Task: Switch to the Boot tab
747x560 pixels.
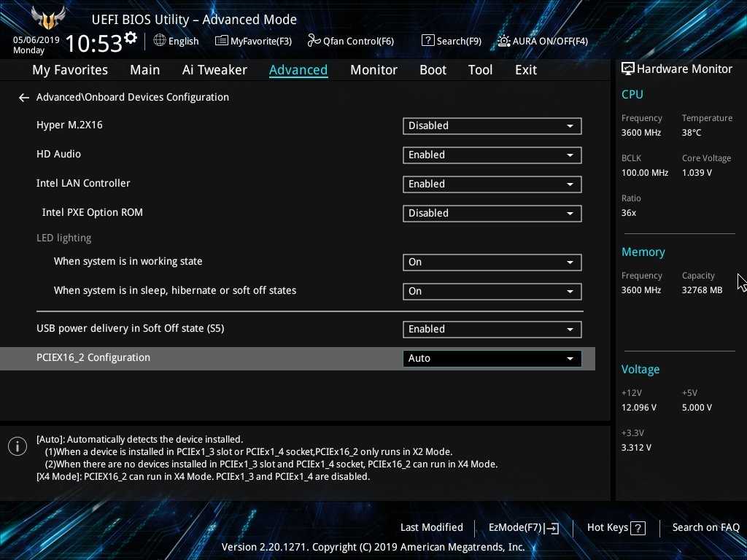Action: click(433, 70)
